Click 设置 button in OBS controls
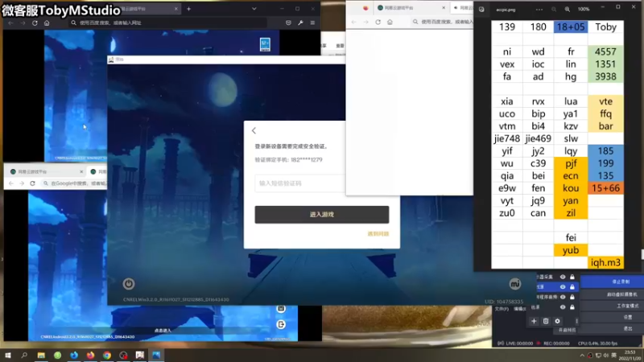644x362 pixels. (x=612, y=317)
